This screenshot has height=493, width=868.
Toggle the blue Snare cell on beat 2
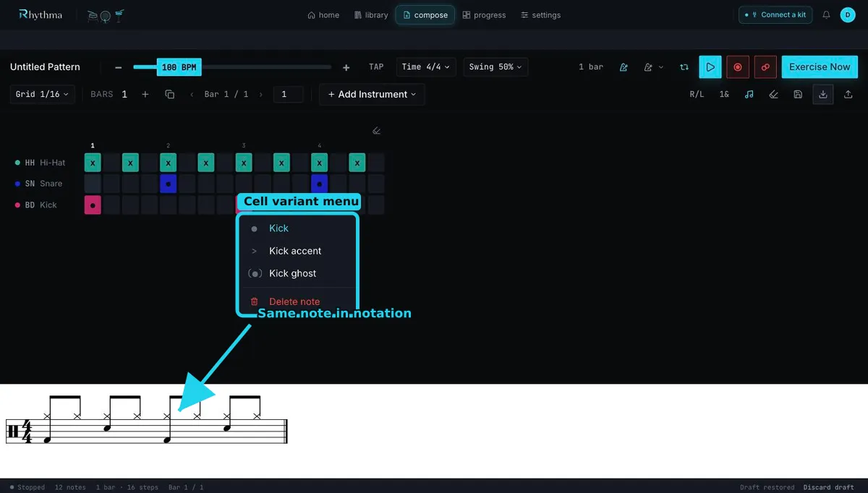pos(169,184)
